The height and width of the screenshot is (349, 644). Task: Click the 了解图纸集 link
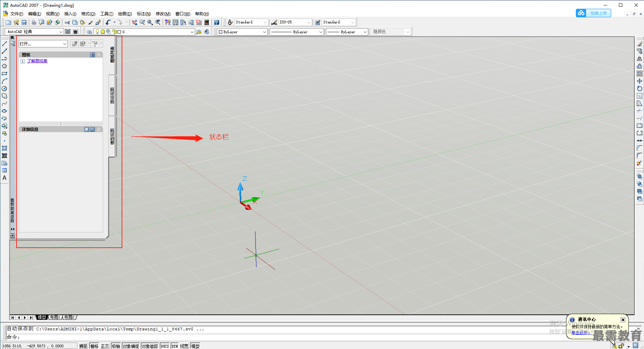[37, 61]
